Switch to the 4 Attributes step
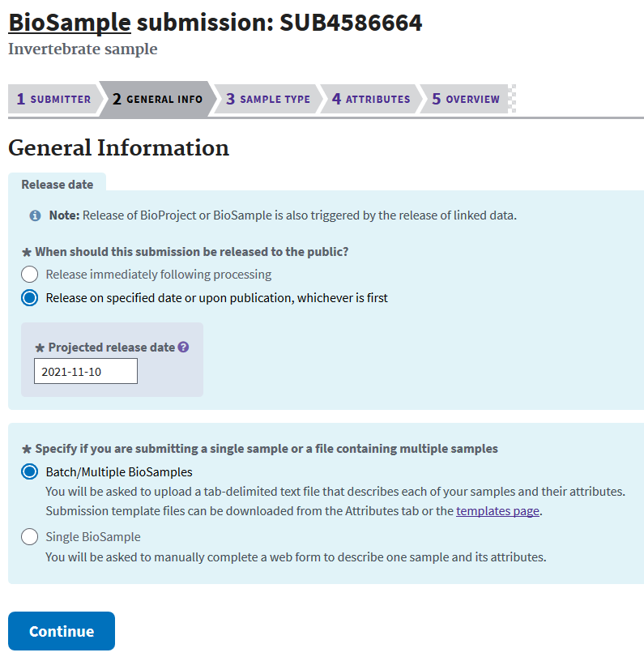The height and width of the screenshot is (661, 644). [371, 99]
